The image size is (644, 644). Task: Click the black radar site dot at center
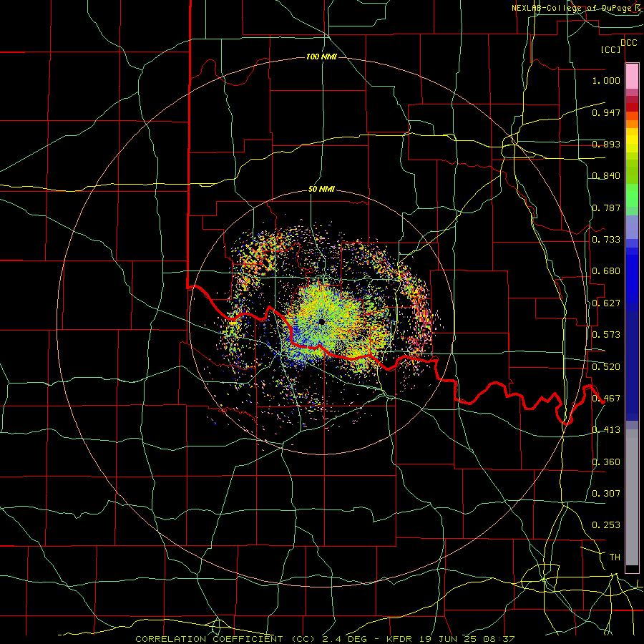[321, 321]
